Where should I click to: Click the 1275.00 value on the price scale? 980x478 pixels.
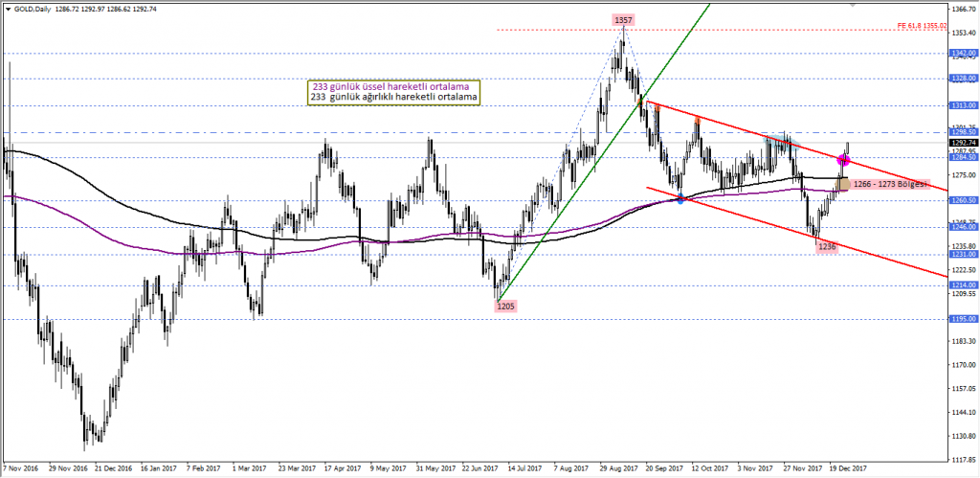965,175
